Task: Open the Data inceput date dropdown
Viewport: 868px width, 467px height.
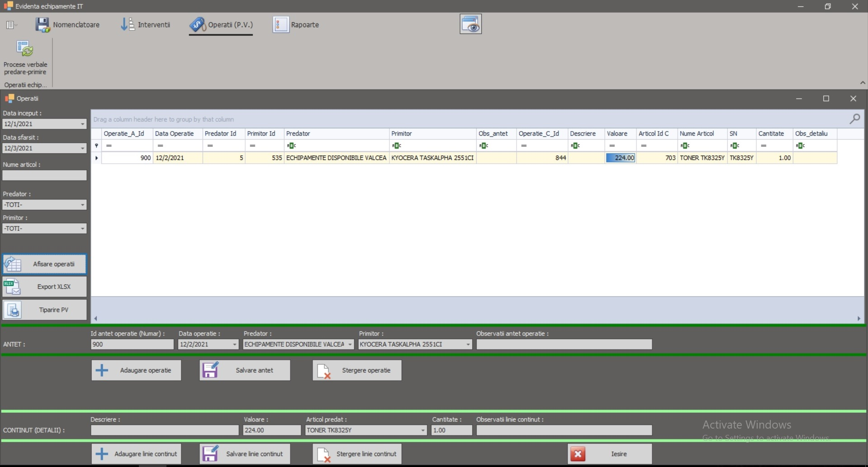Action: point(82,124)
